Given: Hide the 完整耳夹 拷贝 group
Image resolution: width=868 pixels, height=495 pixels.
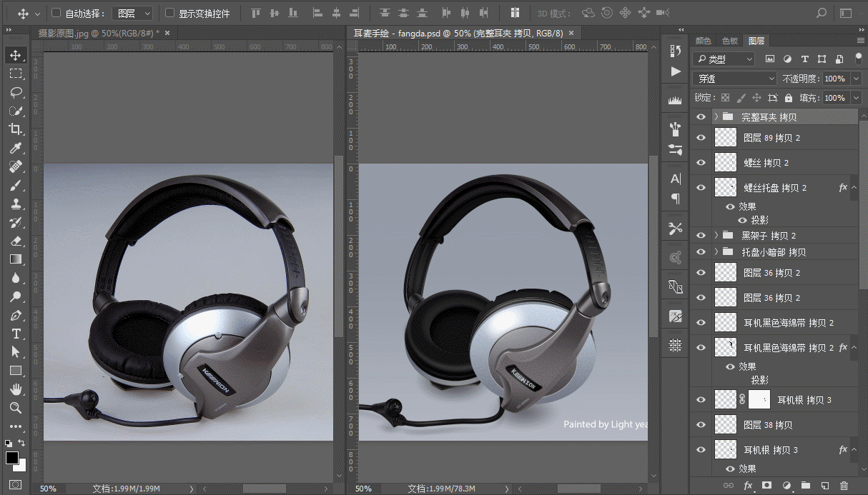Looking at the screenshot, I should (701, 116).
